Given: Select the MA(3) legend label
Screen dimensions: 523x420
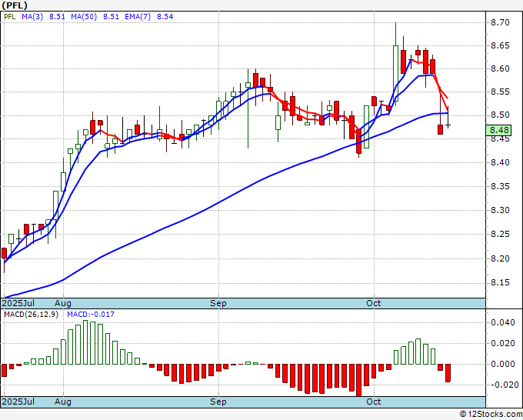Looking at the screenshot, I should tap(32, 16).
